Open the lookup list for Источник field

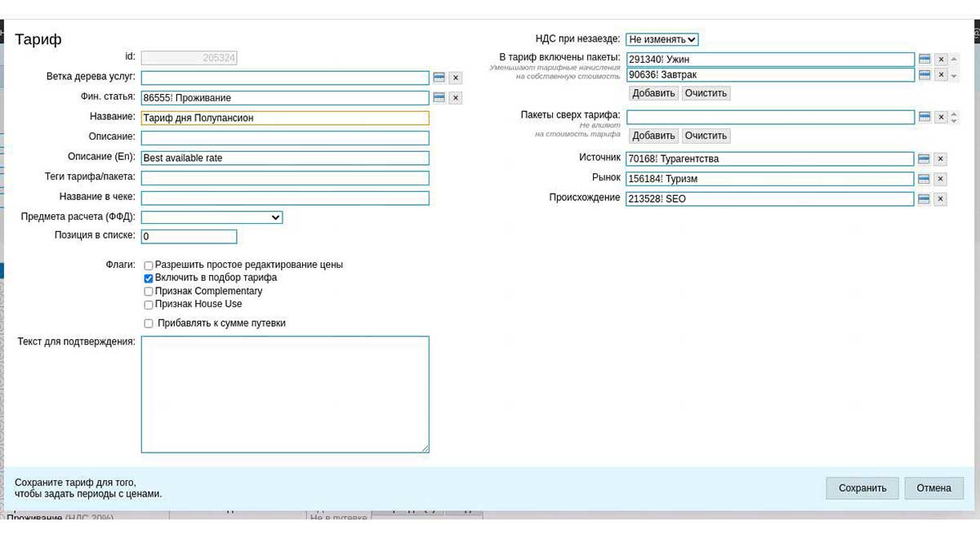(924, 159)
